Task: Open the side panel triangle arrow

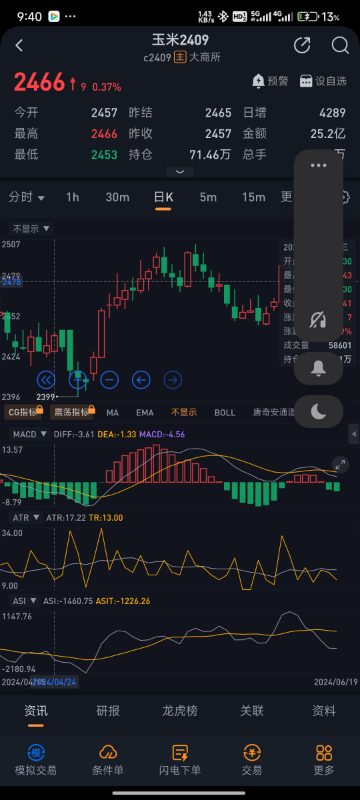Action: click(x=354, y=435)
